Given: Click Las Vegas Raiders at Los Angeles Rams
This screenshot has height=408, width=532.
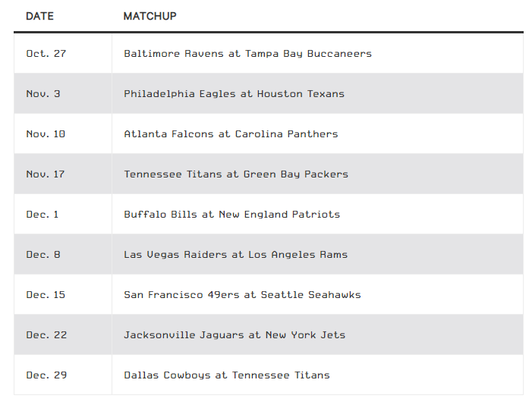Looking at the screenshot, I should [x=235, y=255].
